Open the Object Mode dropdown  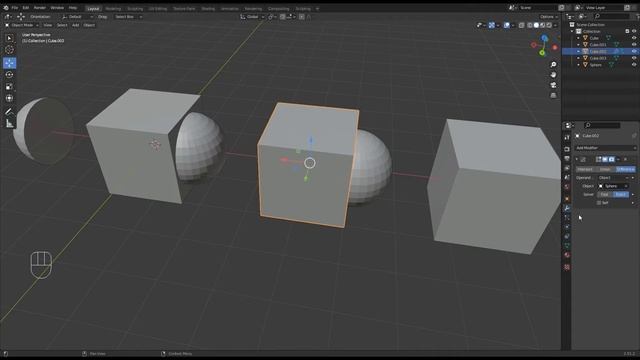coord(22,25)
